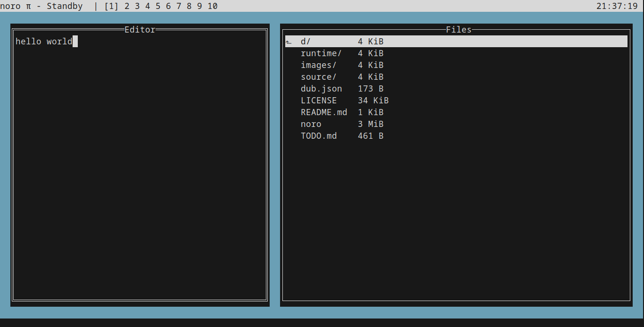Switch to workspace 9

(x=199, y=6)
